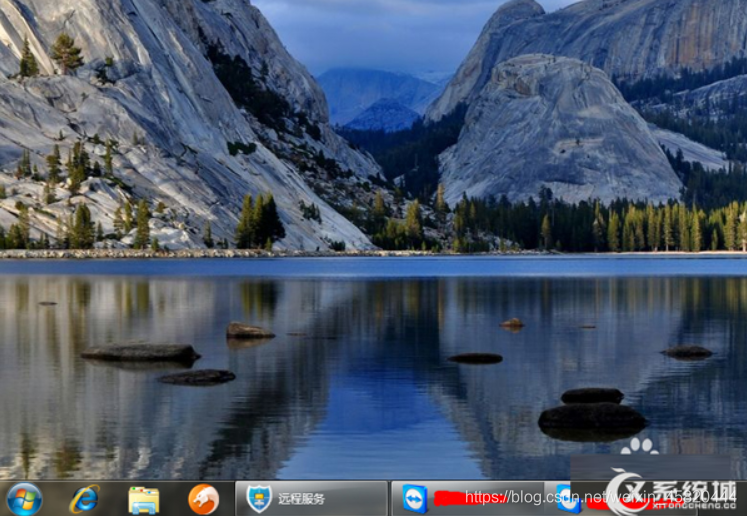Viewport: 747px width, 516px height.
Task: Open Windows Explorer folder icon on taskbar
Action: [x=144, y=500]
